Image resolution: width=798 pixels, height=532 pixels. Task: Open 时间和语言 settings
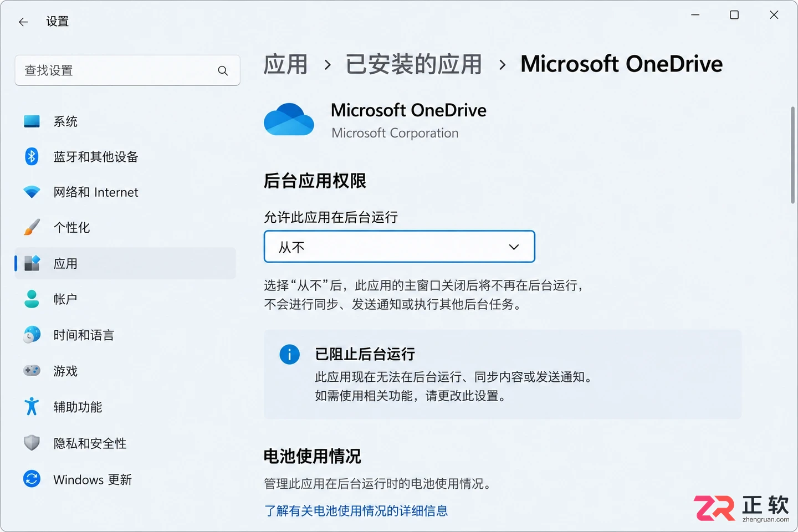[84, 335]
